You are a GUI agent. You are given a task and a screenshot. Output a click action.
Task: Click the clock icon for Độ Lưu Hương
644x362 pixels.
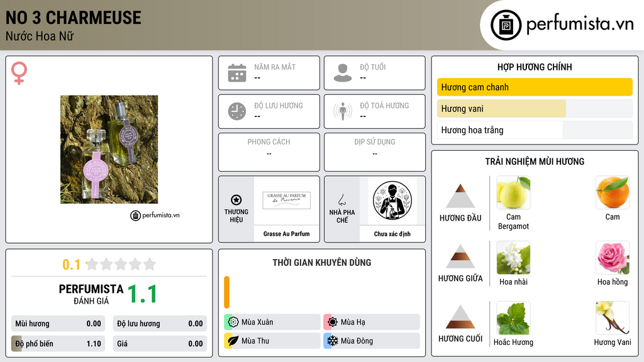[237, 111]
